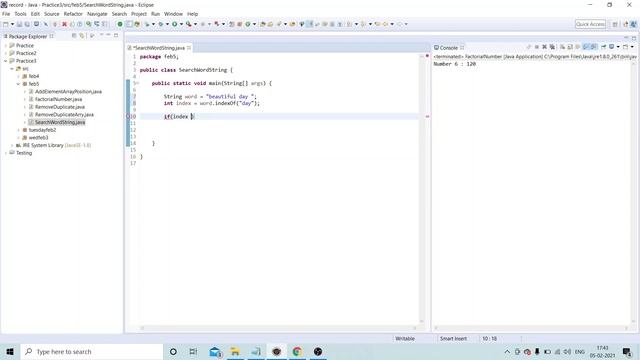
Task: Select RemoveDuplicate.java in Package Explorer
Action: (60, 107)
